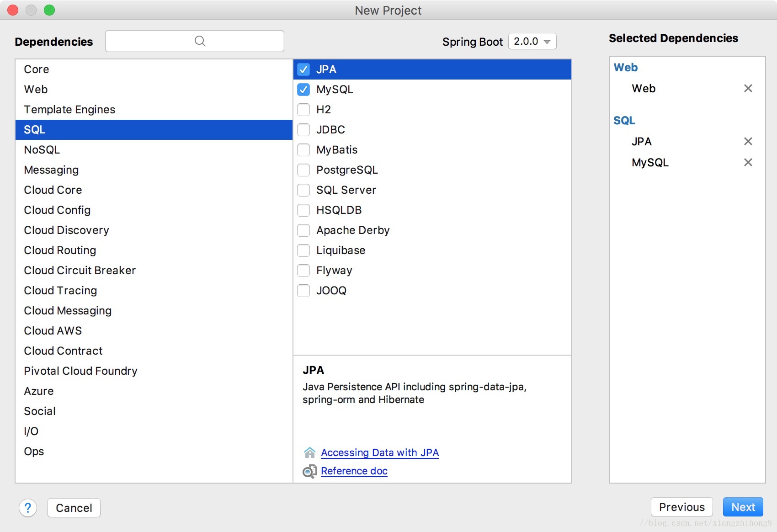Viewport: 777px width, 532px height.
Task: Close the New Project window
Action: pos(13,10)
